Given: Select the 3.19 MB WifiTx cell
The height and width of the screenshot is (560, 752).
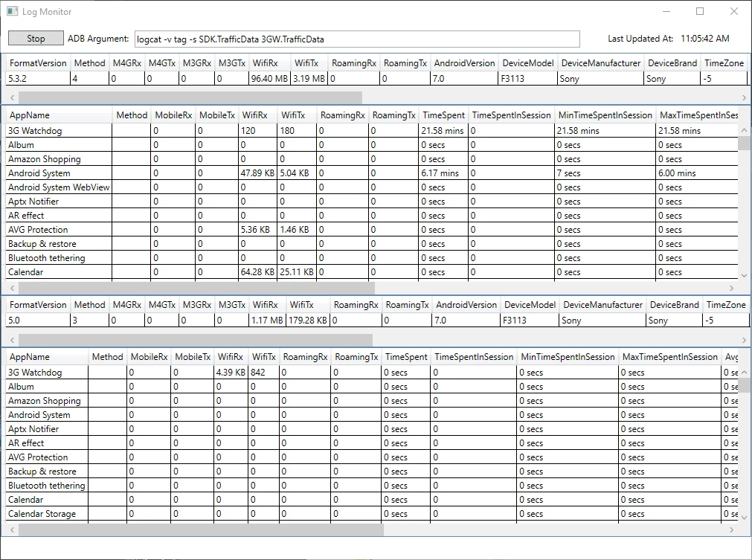Looking at the screenshot, I should point(309,79).
